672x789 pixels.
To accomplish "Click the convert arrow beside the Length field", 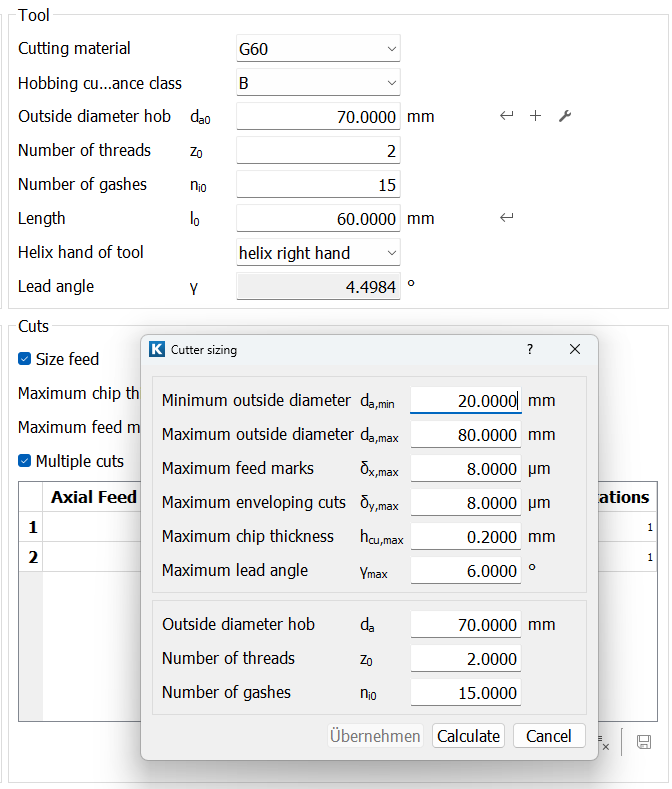I will click(507, 219).
